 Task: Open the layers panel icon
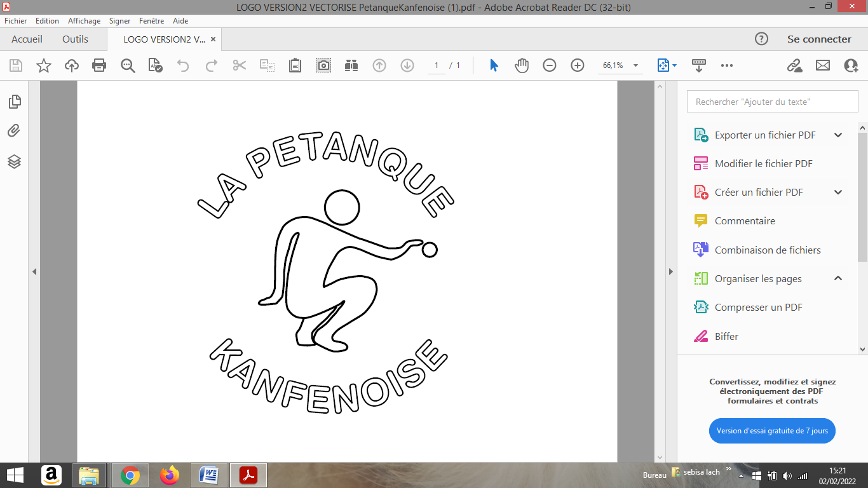pyautogui.click(x=15, y=161)
